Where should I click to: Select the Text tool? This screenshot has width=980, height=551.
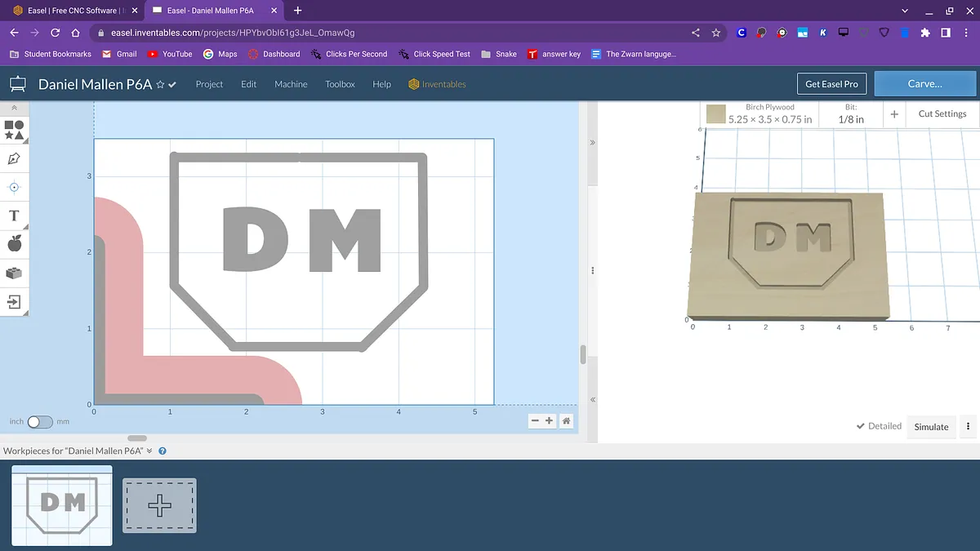click(14, 216)
